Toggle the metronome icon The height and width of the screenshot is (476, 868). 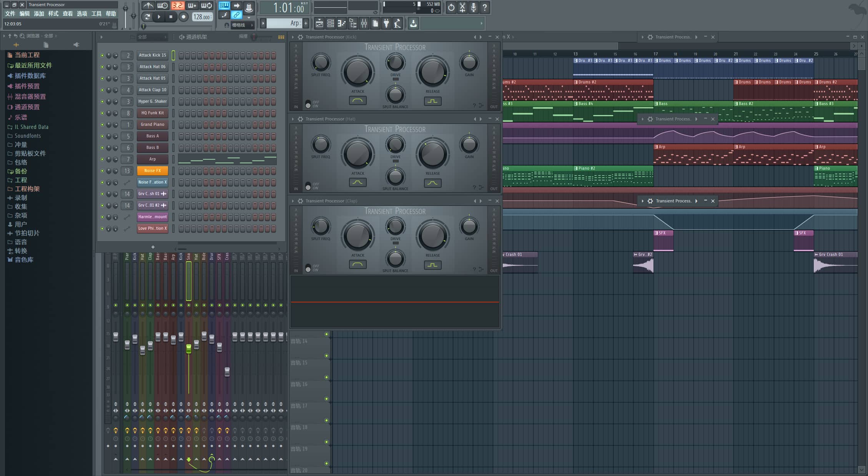pos(148,6)
